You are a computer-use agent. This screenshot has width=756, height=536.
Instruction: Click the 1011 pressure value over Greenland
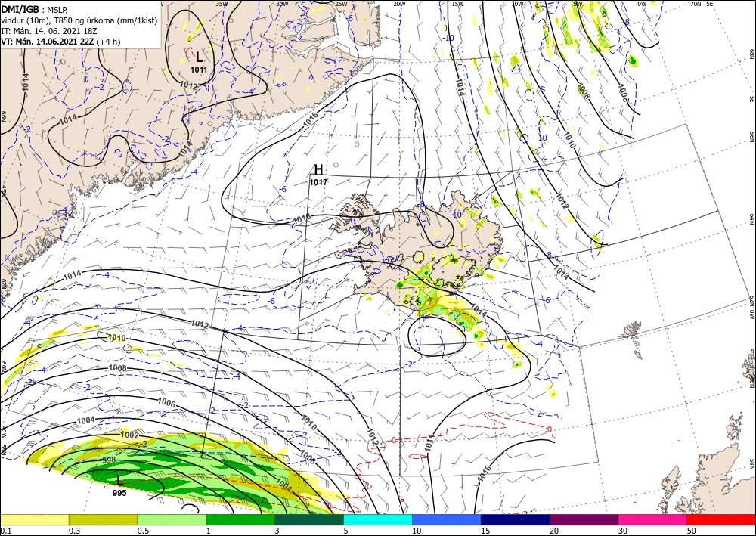coord(199,70)
